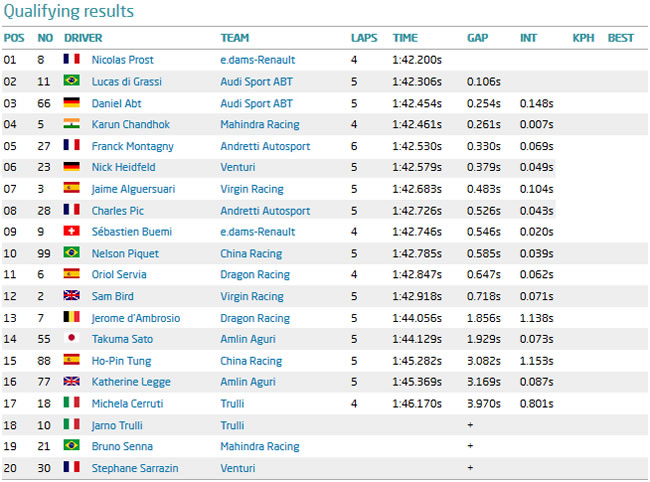The height and width of the screenshot is (482, 650).
Task: Click the Italian flag next to Michela Cerruti
Action: (71, 404)
